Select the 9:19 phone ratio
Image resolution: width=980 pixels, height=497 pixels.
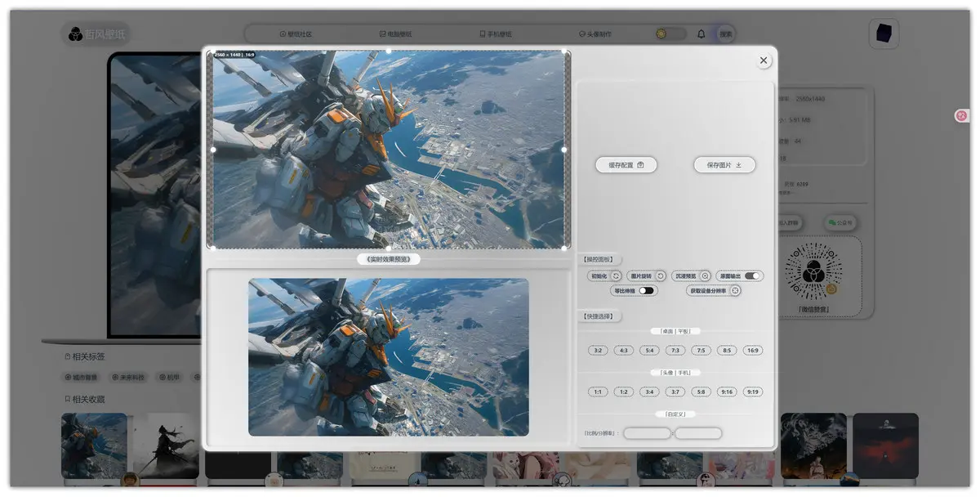pyautogui.click(x=752, y=392)
